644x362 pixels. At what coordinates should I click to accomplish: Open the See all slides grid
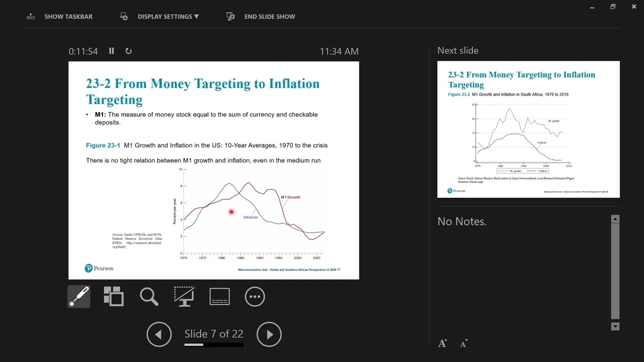click(x=114, y=297)
